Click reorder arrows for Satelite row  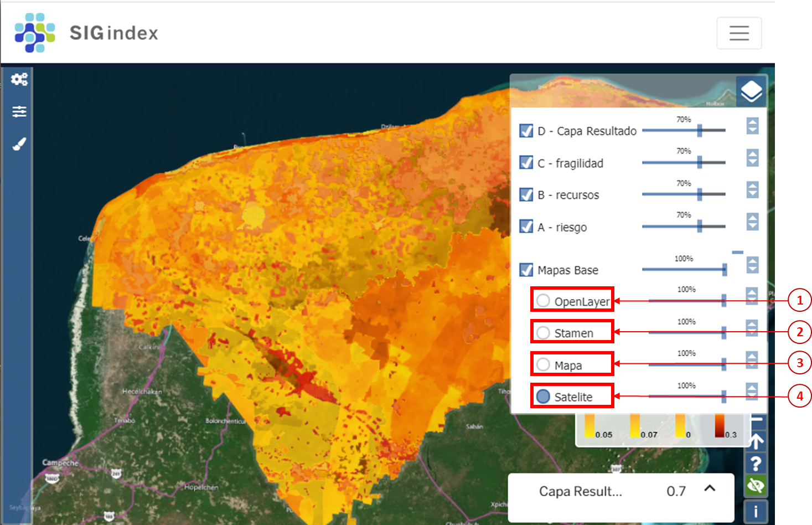pos(752,392)
